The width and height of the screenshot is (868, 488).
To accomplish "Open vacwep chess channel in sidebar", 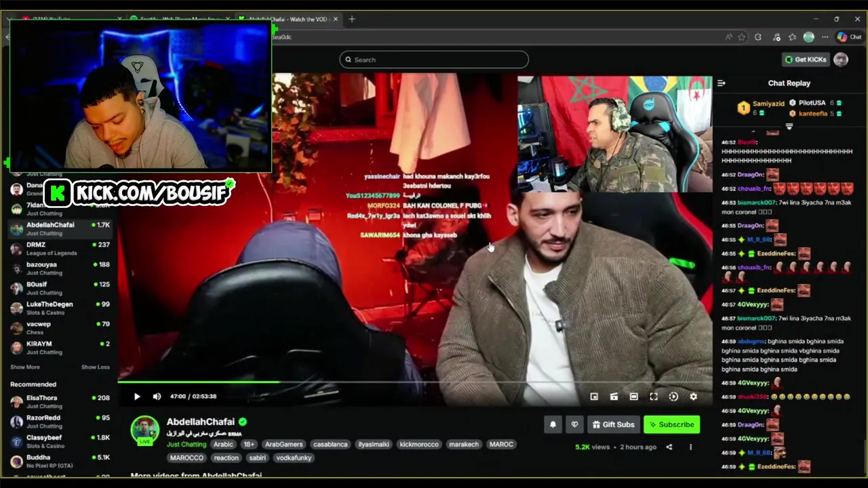I will 60,328.
